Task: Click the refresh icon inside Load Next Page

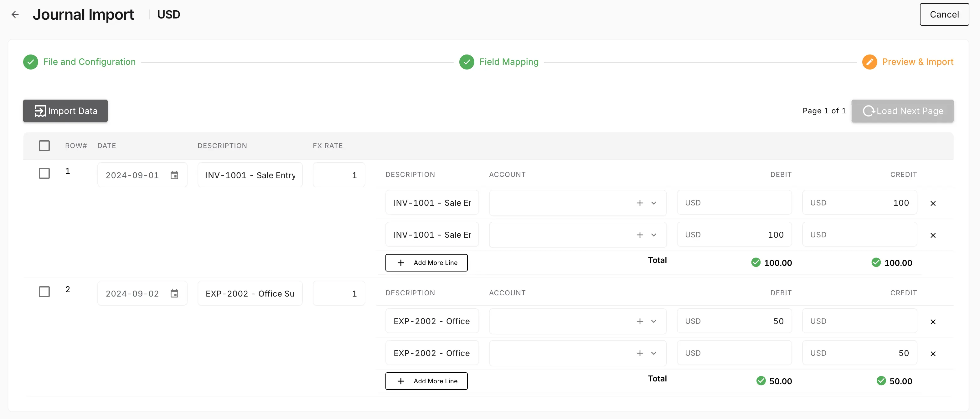Action: coord(870,111)
